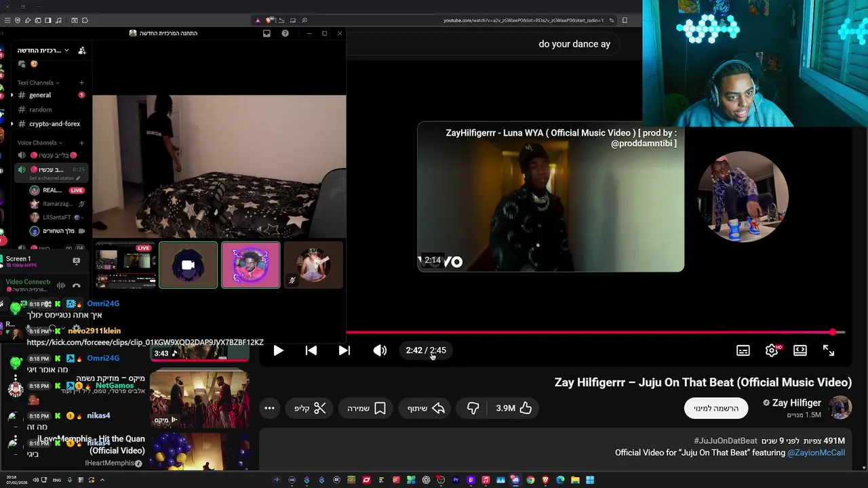868x488 pixels.
Task: Open Windows Start button in taskbar
Action: click(590, 480)
